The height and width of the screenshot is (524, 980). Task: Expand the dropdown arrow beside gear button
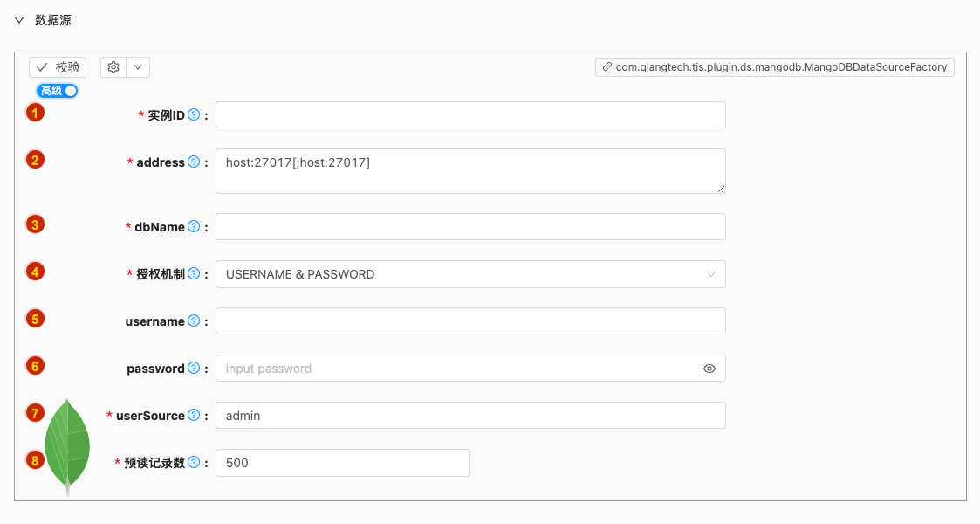[x=138, y=67]
